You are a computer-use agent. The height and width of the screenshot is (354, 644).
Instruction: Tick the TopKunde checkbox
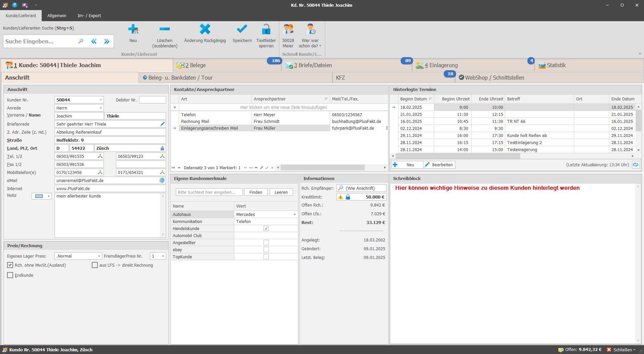(266, 257)
